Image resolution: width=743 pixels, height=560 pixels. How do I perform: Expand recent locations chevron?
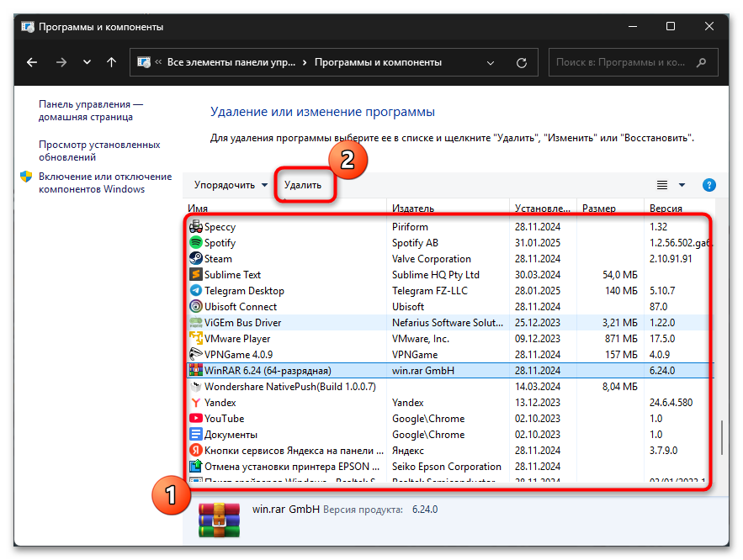point(87,62)
